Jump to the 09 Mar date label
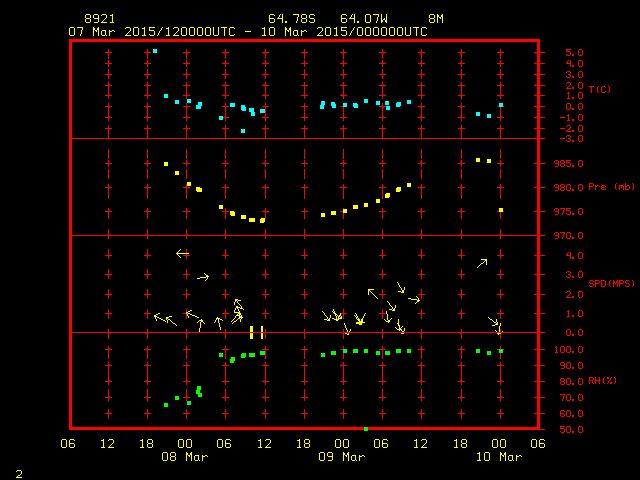 341,457
